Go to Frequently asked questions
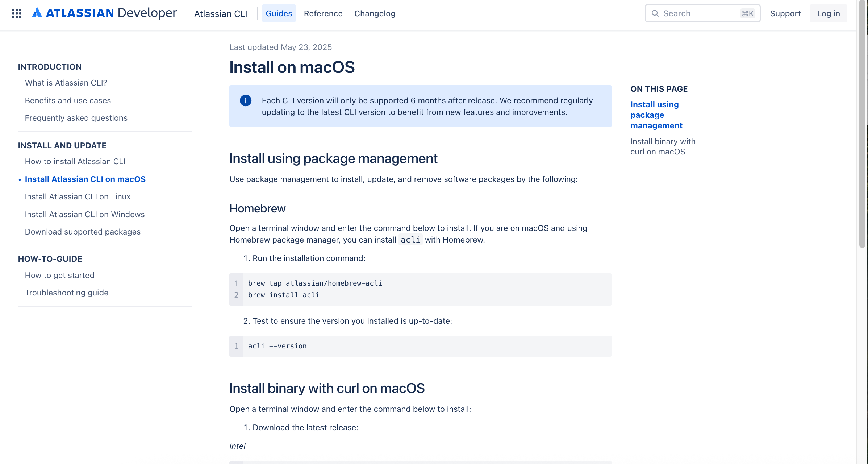Screen dimensions: 868x464 point(76,118)
